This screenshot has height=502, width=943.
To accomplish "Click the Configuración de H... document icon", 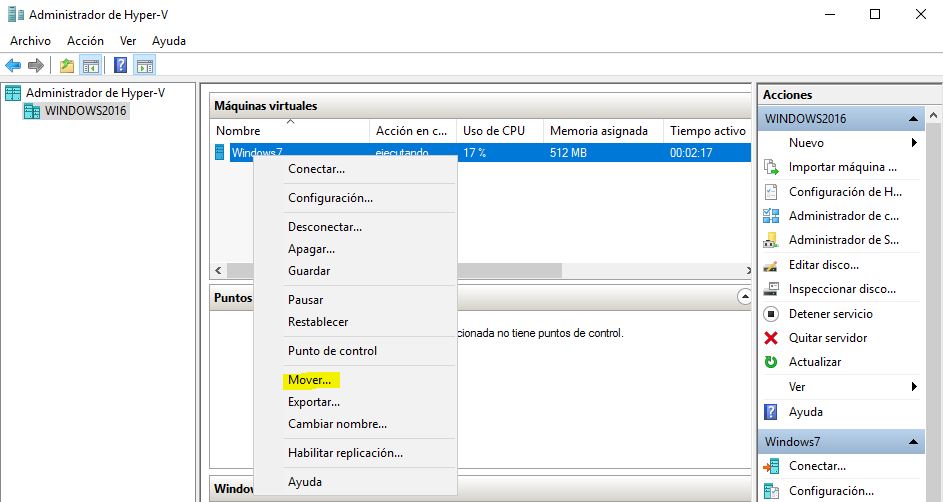I will (771, 192).
